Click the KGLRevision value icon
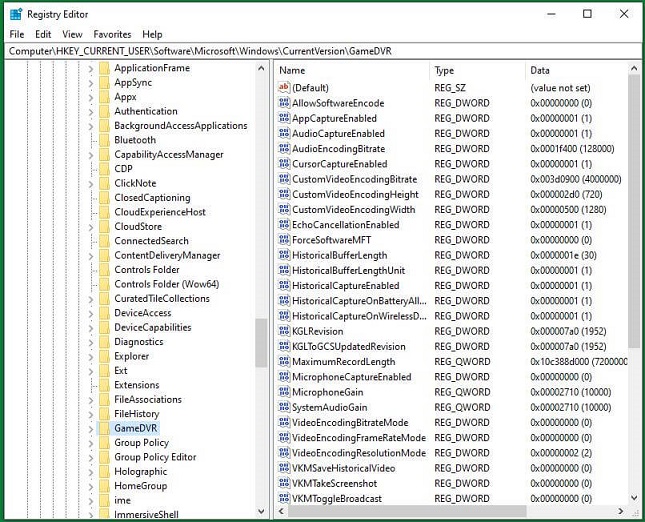The image size is (645, 522). 284,331
